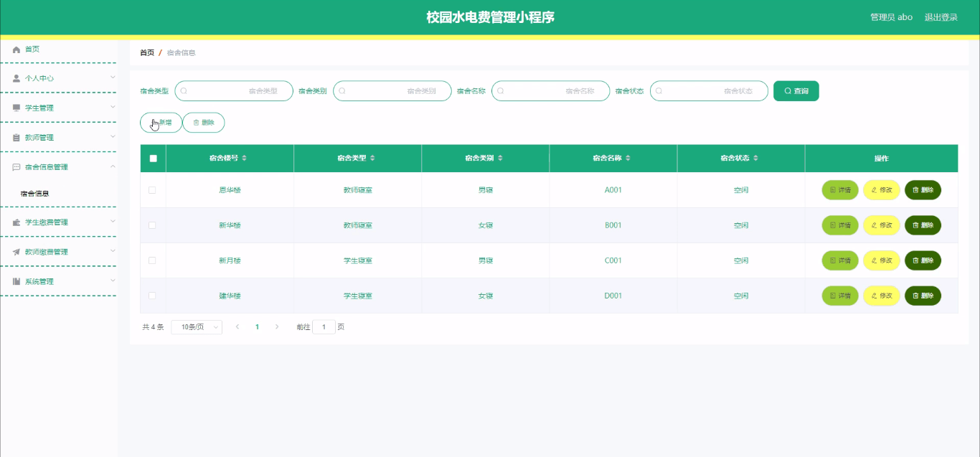Select the home icon beside 首页

point(16,49)
